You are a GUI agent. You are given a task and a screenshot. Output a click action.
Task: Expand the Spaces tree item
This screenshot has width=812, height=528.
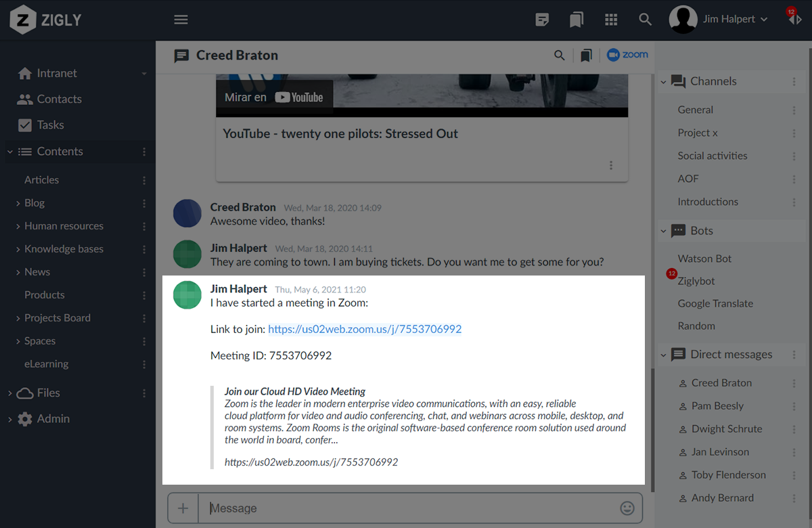[18, 341]
